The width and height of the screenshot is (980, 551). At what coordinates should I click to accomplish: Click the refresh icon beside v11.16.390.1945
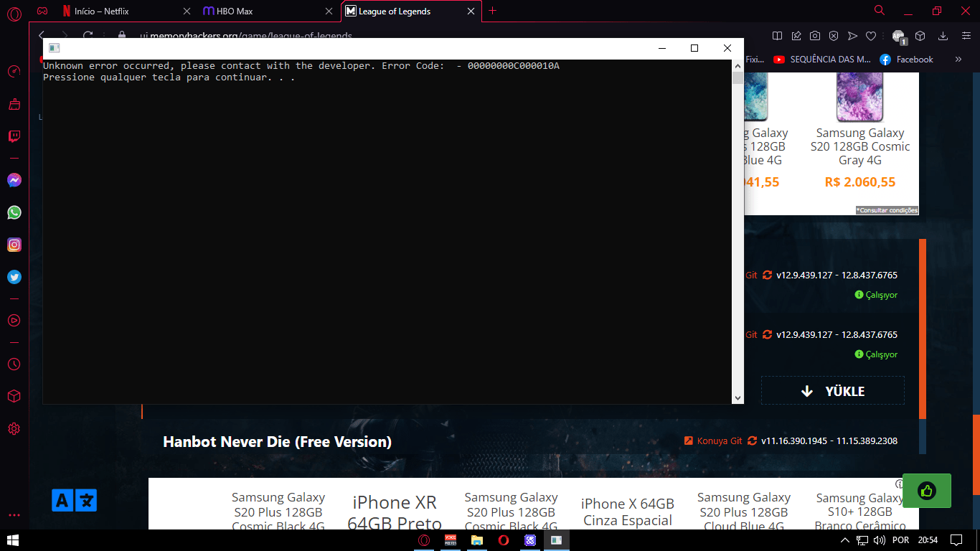tap(752, 441)
